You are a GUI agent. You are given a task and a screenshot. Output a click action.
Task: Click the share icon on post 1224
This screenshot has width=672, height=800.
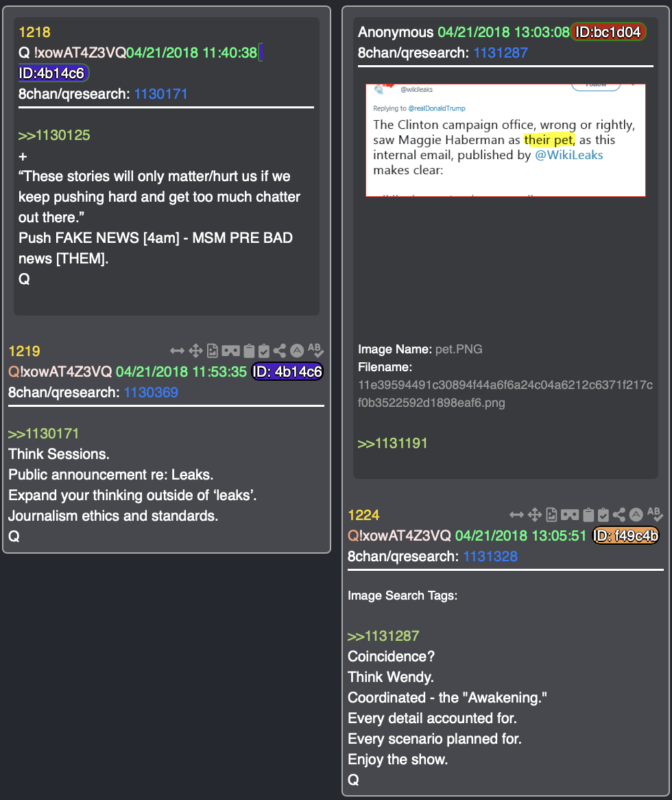click(x=619, y=515)
